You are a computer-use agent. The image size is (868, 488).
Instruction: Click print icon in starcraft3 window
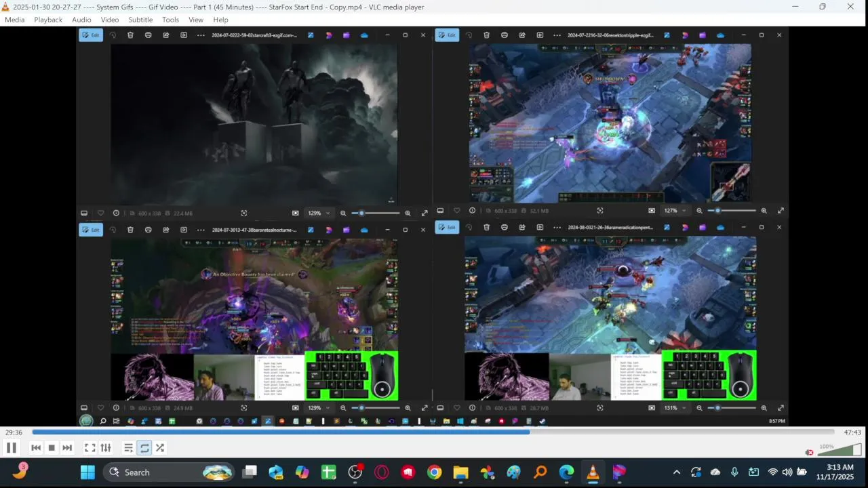click(148, 35)
